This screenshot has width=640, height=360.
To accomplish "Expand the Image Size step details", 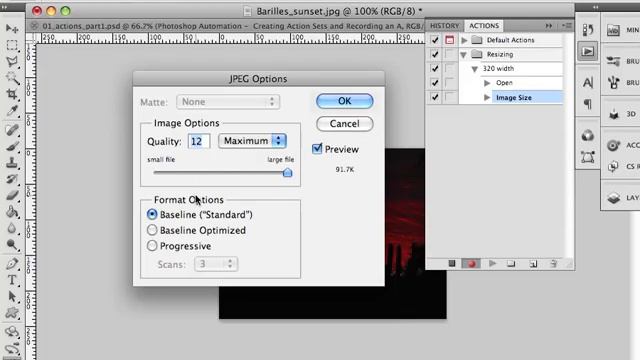I will (x=487, y=98).
